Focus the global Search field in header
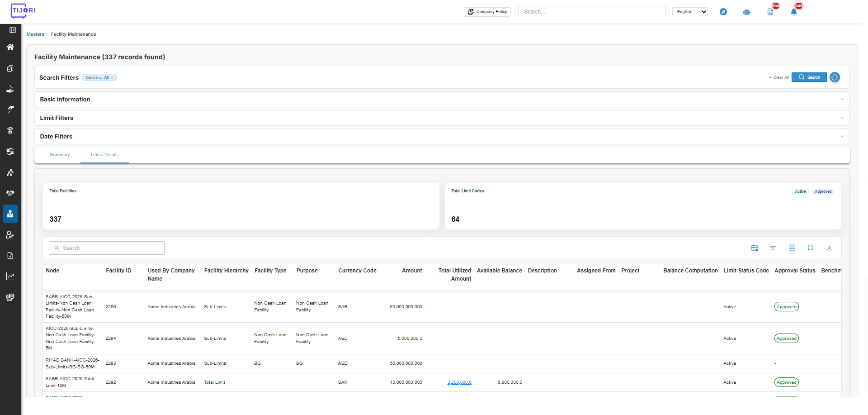This screenshot has width=868, height=415. [592, 12]
